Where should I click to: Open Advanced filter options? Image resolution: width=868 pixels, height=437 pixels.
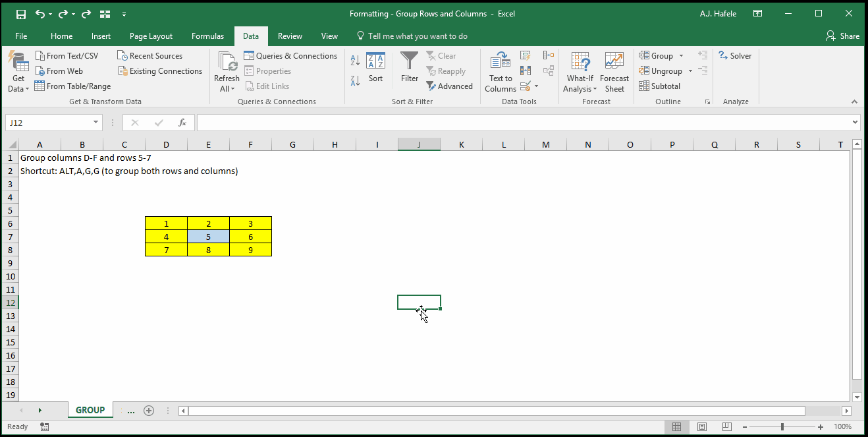tap(449, 86)
